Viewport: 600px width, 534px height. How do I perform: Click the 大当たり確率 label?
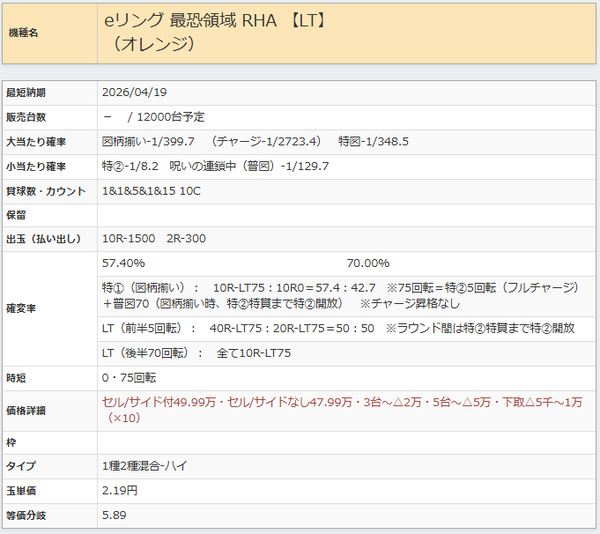(x=36, y=142)
